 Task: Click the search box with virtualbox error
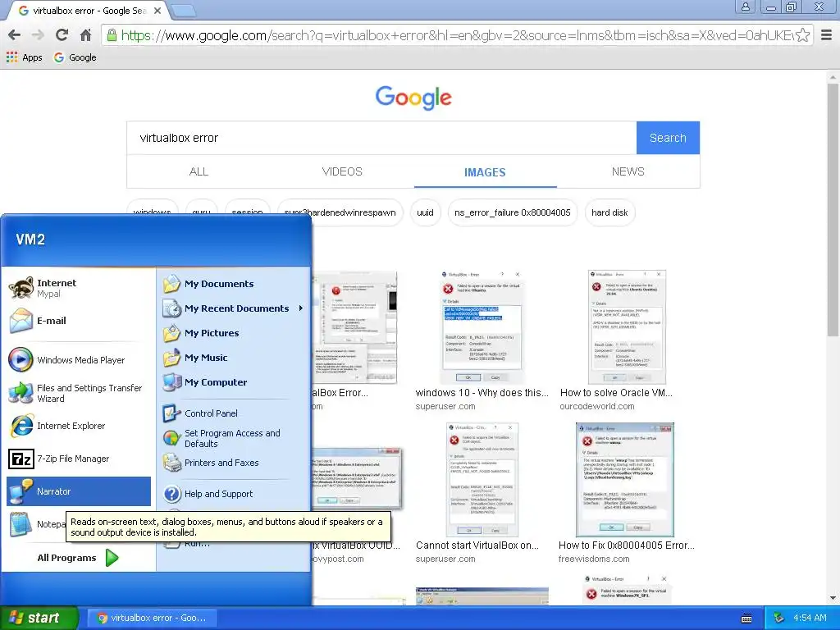tap(381, 138)
